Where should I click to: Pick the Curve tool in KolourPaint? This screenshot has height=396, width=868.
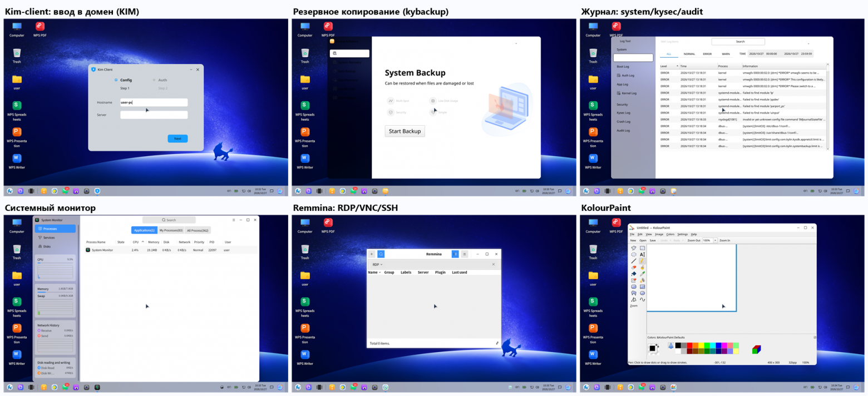[x=642, y=300]
